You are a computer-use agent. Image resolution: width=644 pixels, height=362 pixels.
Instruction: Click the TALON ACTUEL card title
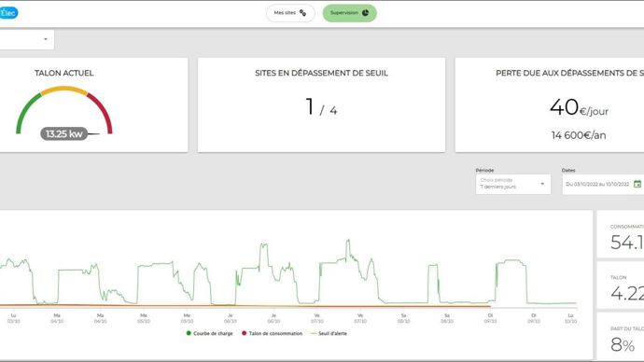click(x=64, y=73)
